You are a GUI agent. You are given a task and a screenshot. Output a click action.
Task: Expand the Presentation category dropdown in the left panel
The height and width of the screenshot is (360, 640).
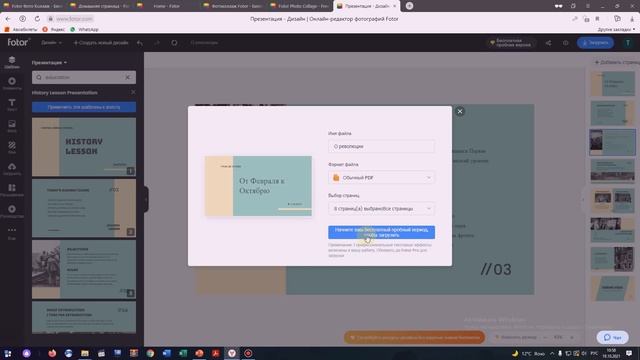49,62
